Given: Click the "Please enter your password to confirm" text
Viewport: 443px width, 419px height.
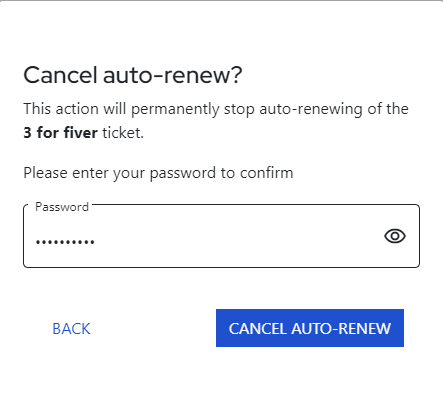Looking at the screenshot, I should [x=158, y=173].
